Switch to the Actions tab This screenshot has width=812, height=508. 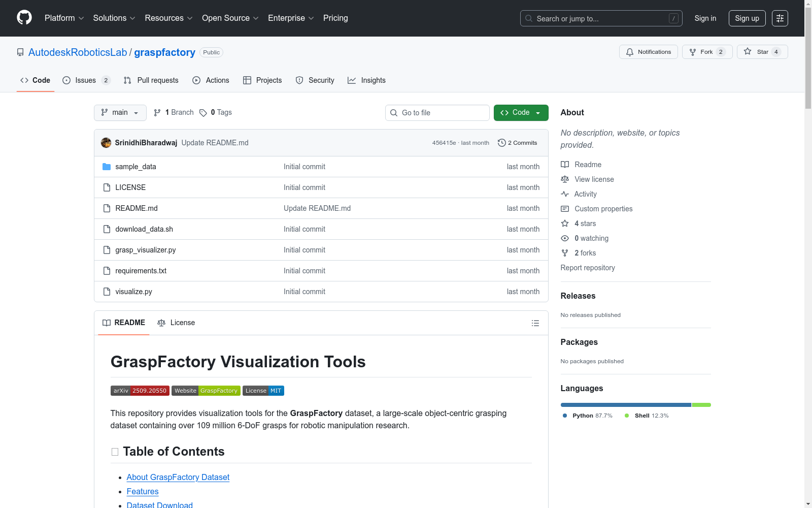(211, 80)
